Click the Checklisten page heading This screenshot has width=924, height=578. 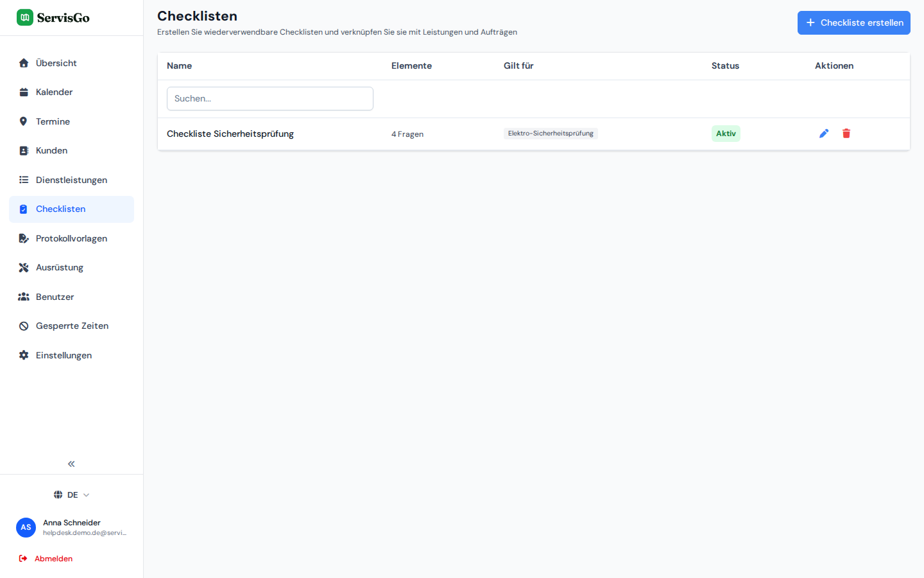(x=197, y=16)
